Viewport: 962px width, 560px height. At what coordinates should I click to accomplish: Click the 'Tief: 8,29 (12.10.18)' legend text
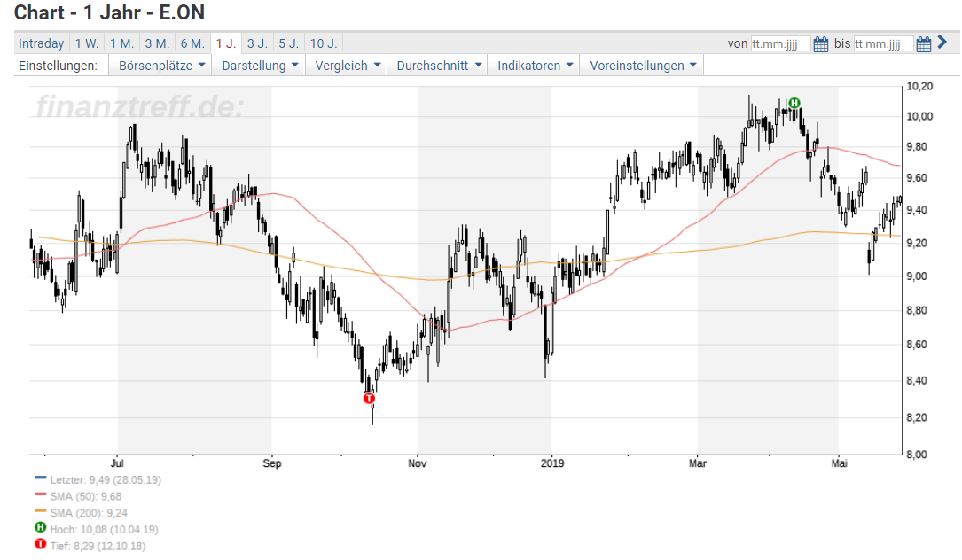point(98,546)
